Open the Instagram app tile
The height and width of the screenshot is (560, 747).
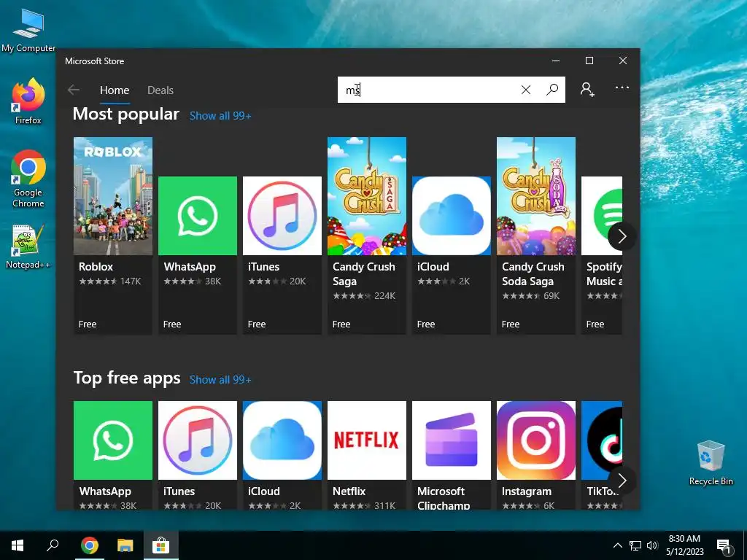(x=536, y=455)
